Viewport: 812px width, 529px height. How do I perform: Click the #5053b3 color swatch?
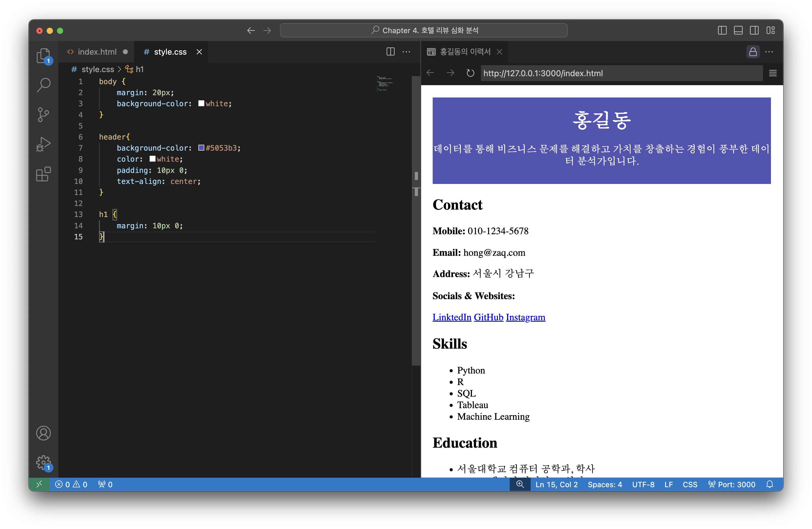(201, 148)
